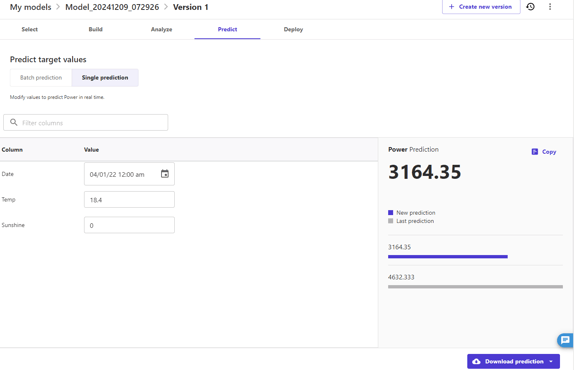Select the Predict tab
574x370 pixels.
point(227,29)
